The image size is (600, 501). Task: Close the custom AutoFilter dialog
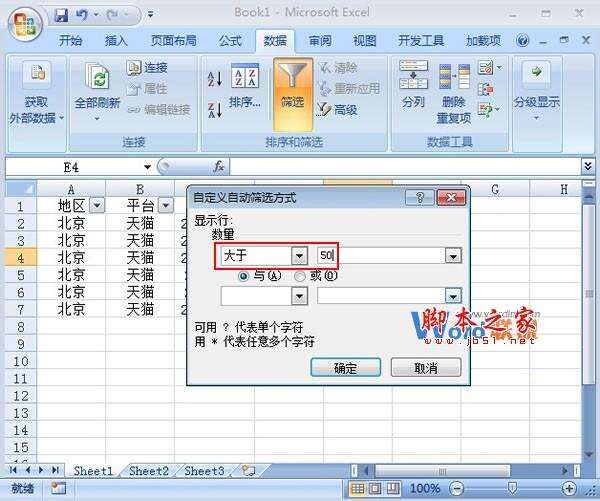(451, 198)
